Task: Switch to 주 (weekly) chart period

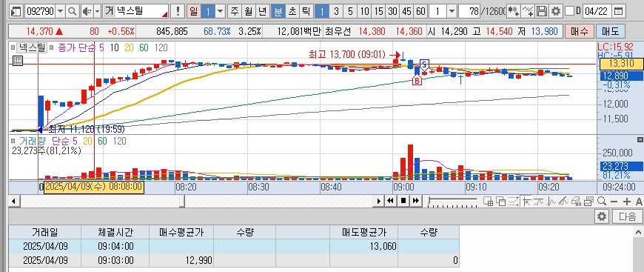Action: pyautogui.click(x=235, y=11)
